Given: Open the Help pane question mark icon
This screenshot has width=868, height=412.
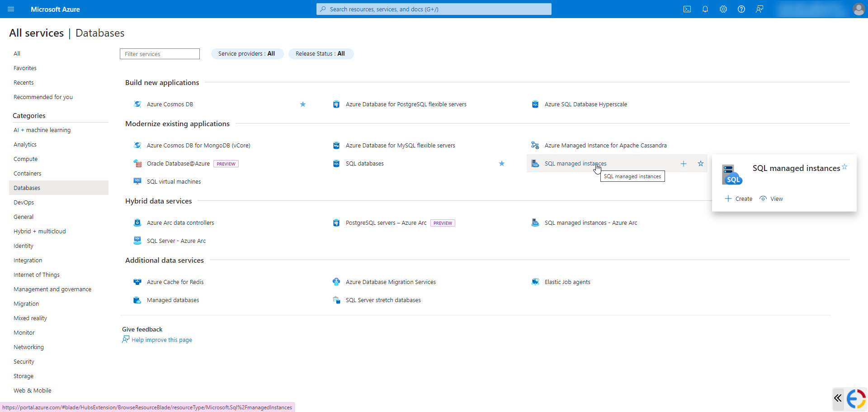Looking at the screenshot, I should (x=741, y=9).
